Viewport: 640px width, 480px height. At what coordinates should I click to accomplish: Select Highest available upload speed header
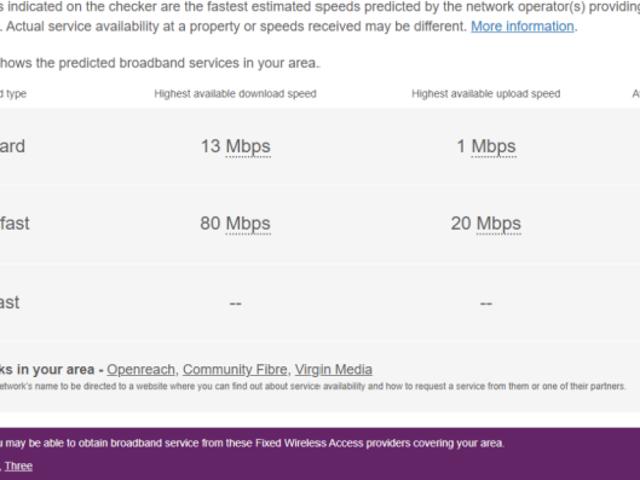point(486,94)
